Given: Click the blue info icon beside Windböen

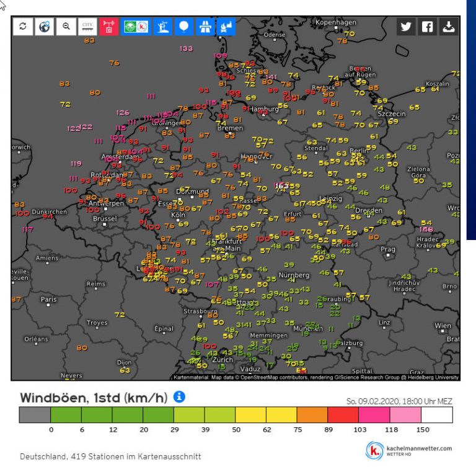Looking at the screenshot, I should tap(180, 397).
